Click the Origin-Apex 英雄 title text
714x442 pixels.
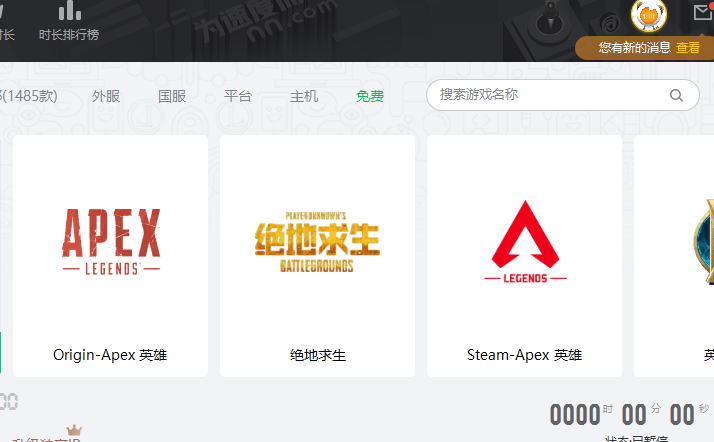pos(110,355)
